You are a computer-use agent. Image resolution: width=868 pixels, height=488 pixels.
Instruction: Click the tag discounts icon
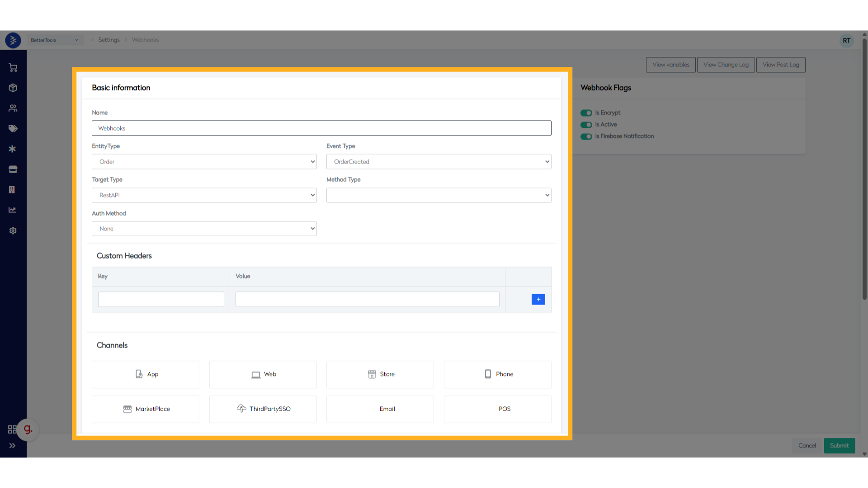pyautogui.click(x=13, y=128)
